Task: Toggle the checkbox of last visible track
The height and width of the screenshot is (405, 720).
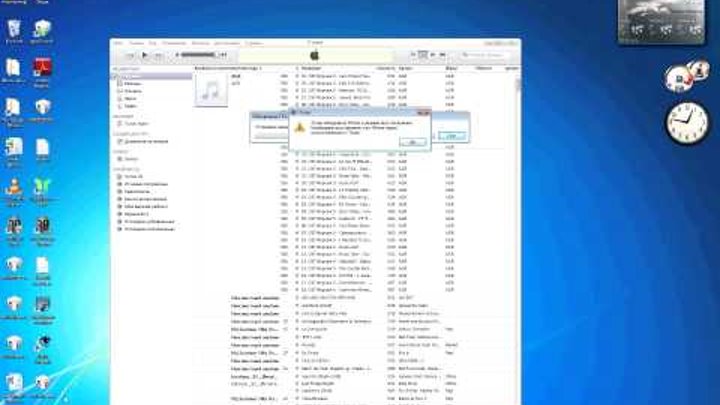Action: [298, 400]
